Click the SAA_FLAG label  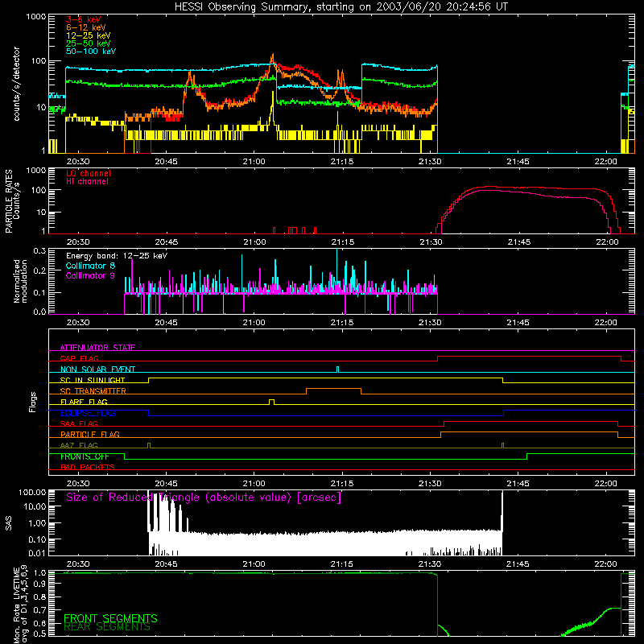click(79, 423)
